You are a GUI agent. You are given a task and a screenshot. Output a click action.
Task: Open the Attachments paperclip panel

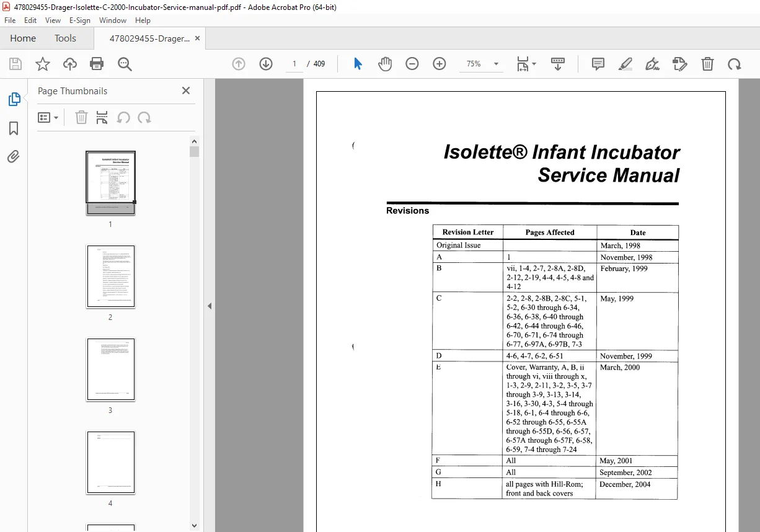point(14,157)
